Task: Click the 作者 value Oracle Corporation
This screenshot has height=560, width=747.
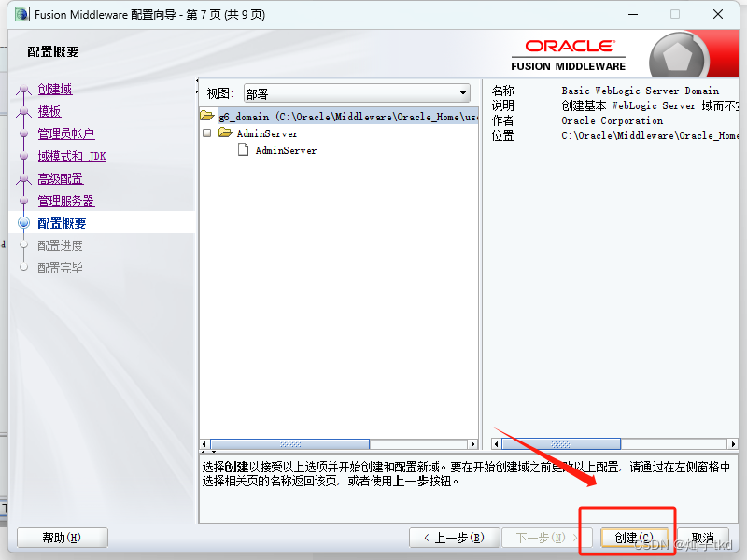Action: (x=613, y=120)
